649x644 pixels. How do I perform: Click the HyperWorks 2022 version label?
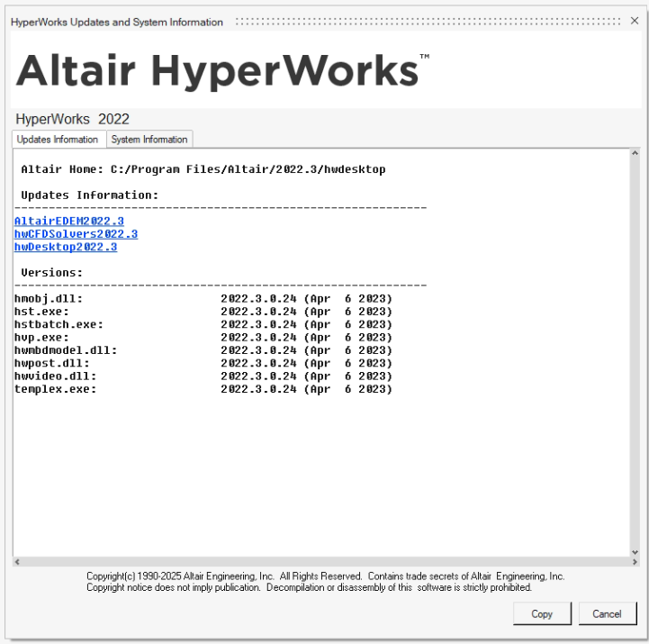tap(72, 119)
